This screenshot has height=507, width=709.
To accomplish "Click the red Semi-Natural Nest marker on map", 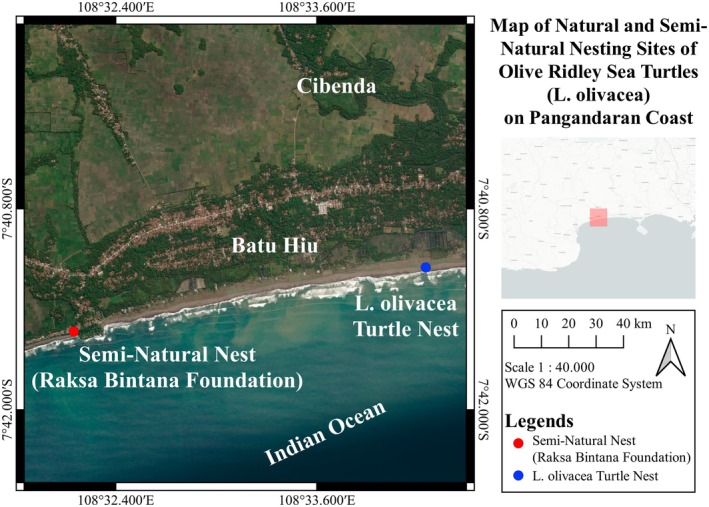I will click(74, 332).
